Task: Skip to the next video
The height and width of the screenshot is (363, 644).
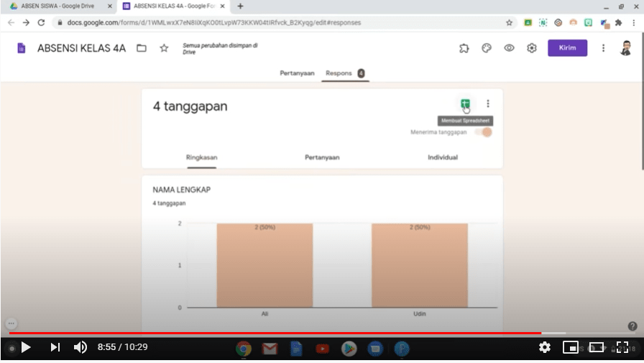Action: 55,347
